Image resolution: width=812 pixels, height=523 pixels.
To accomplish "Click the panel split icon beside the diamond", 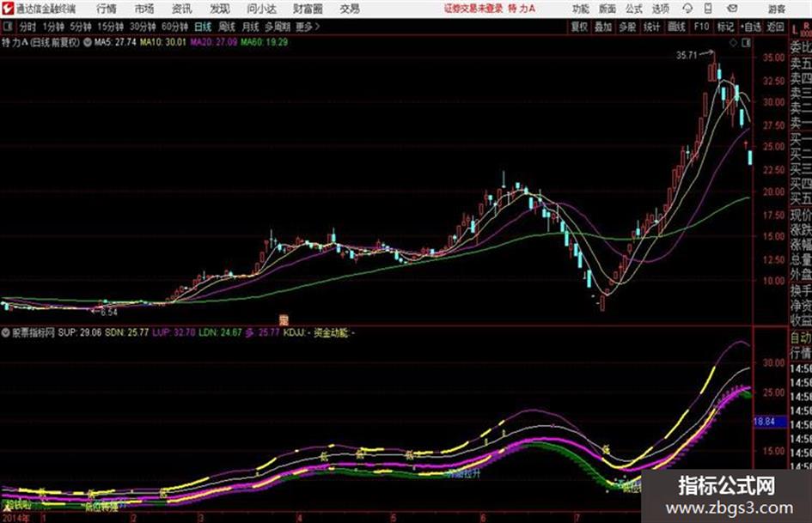I will tap(746, 43).
